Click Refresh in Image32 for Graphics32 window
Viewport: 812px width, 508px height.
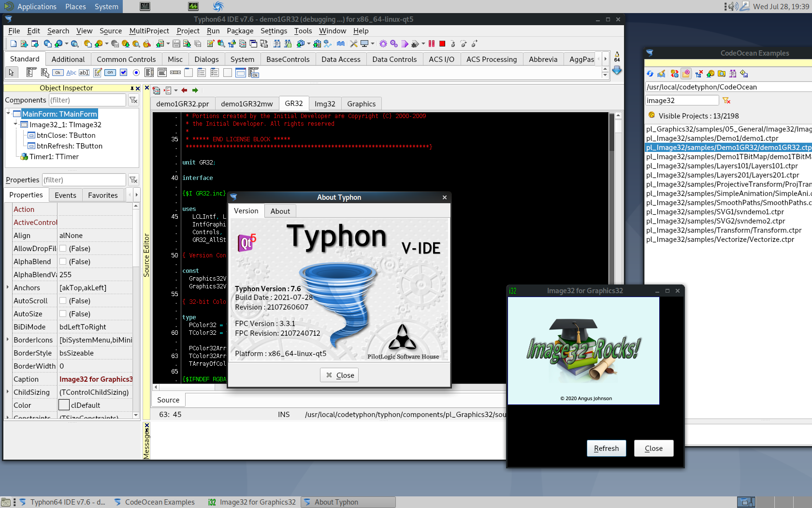(606, 448)
